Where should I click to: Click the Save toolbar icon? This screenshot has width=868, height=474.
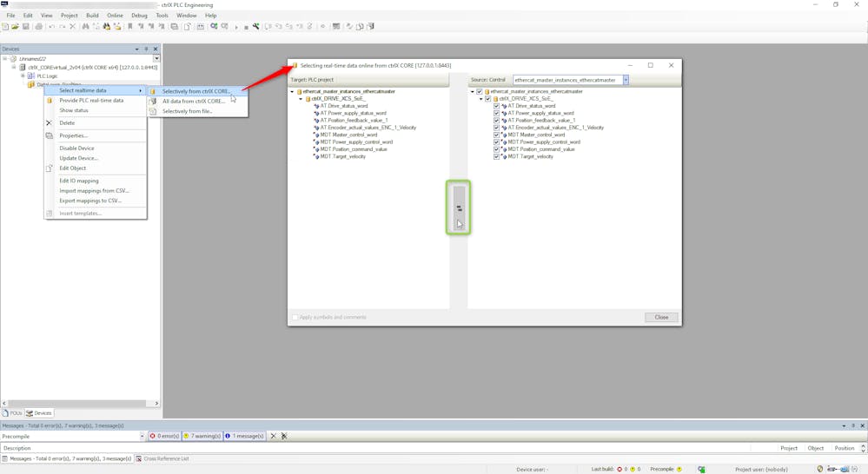26,27
